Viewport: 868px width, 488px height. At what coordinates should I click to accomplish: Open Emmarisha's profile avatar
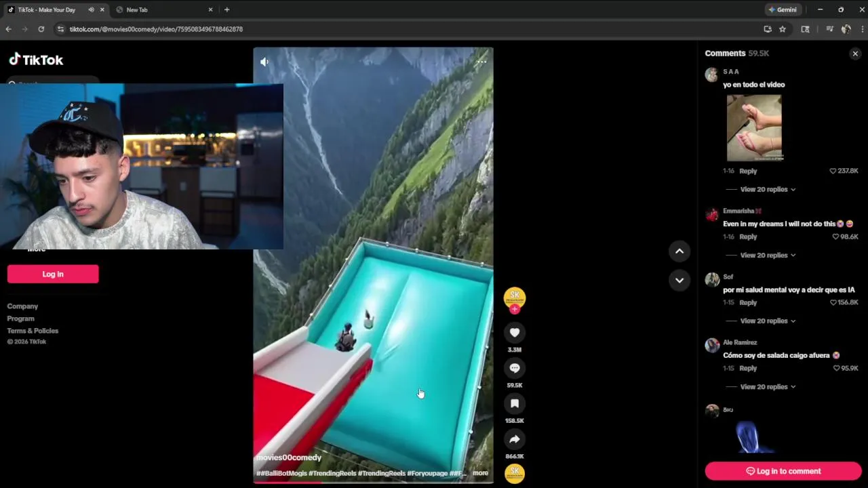[711, 214]
